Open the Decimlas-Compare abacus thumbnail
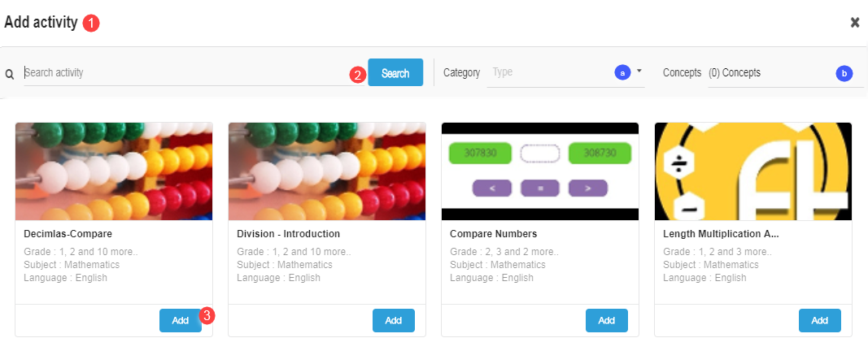The width and height of the screenshot is (868, 338). 114,171
